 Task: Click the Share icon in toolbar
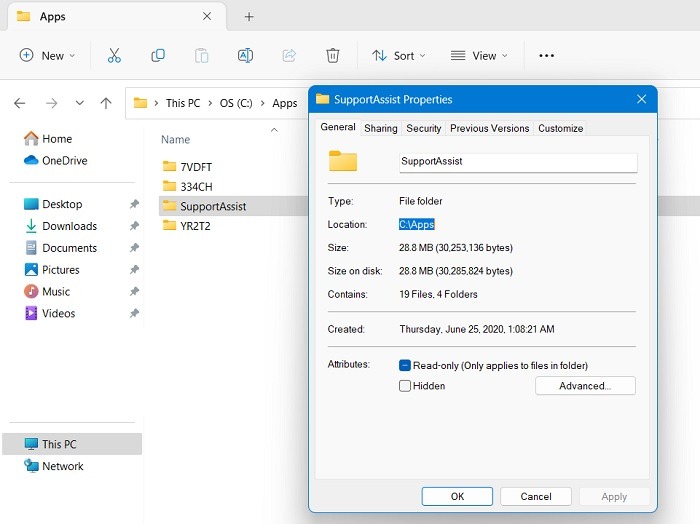point(290,56)
